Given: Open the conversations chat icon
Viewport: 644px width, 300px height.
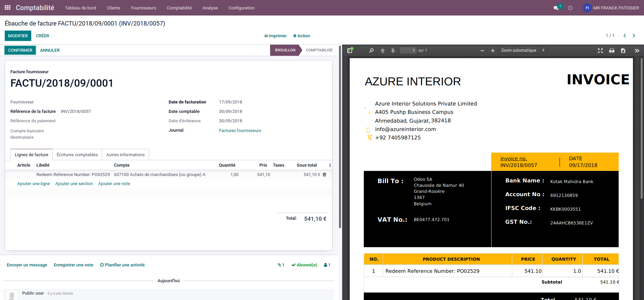Looking at the screenshot, I should click(556, 8).
